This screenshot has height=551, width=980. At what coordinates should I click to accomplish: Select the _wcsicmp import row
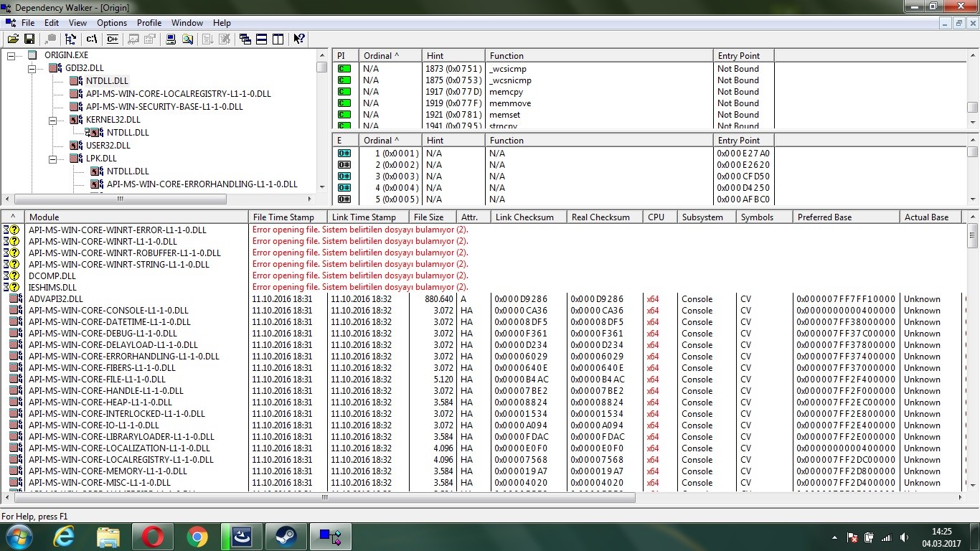click(x=649, y=69)
